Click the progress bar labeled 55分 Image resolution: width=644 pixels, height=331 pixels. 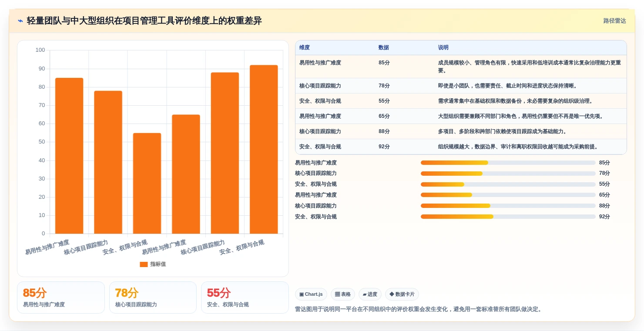(508, 184)
